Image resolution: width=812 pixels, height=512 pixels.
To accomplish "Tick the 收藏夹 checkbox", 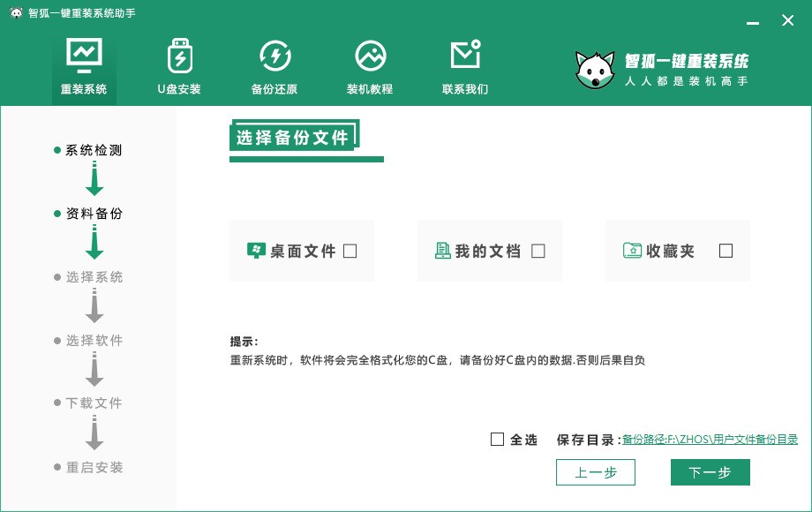I will point(726,251).
